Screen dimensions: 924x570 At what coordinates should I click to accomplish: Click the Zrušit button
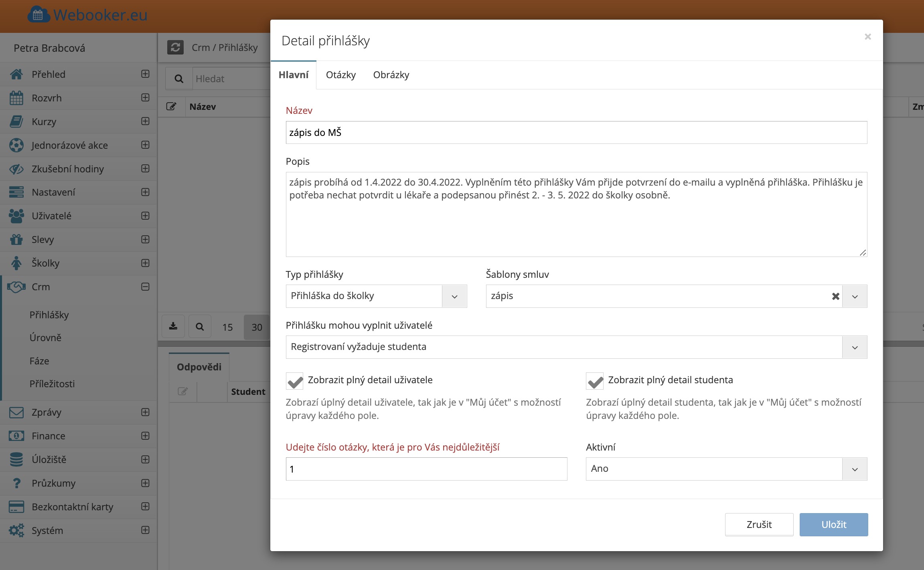759,524
